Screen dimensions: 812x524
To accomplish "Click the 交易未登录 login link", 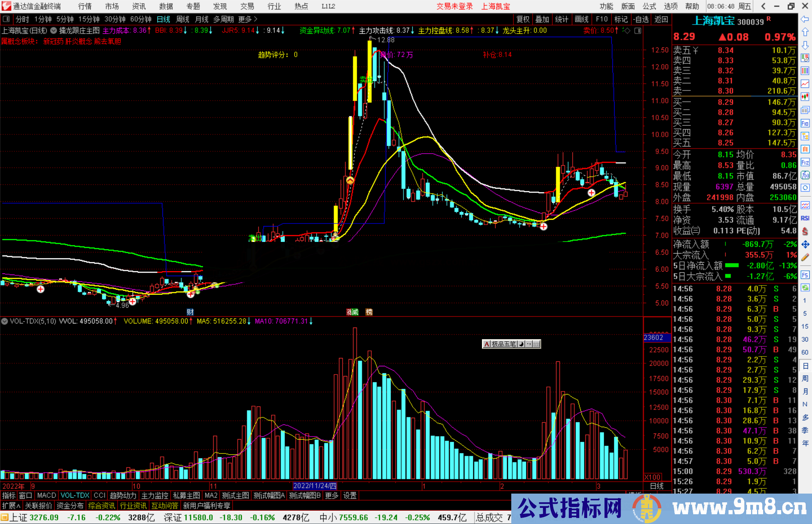I will click(454, 6).
